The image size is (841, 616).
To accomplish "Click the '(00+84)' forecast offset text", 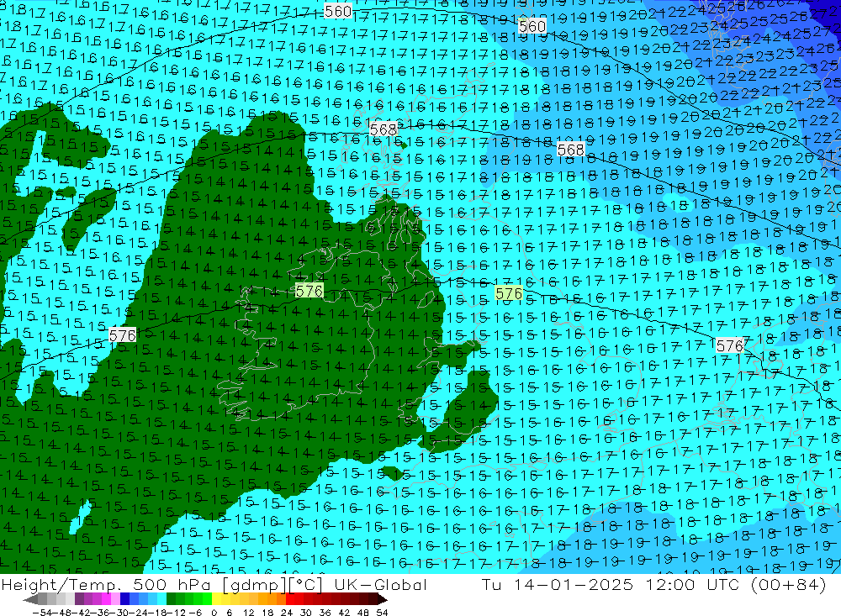I will [789, 585].
